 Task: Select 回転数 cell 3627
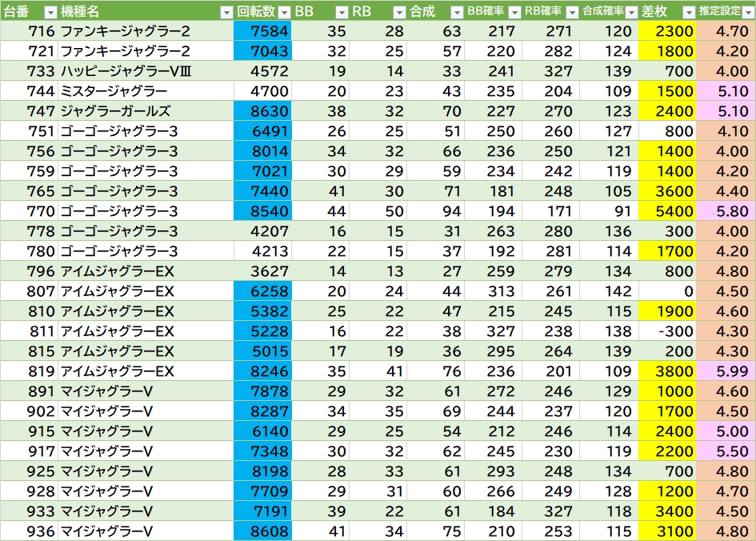click(262, 271)
